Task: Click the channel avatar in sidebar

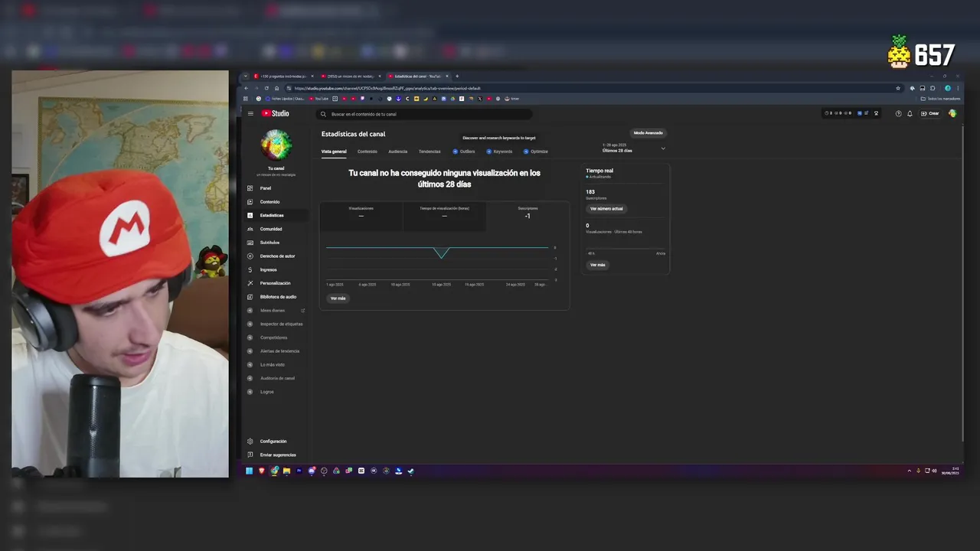Action: [x=276, y=145]
